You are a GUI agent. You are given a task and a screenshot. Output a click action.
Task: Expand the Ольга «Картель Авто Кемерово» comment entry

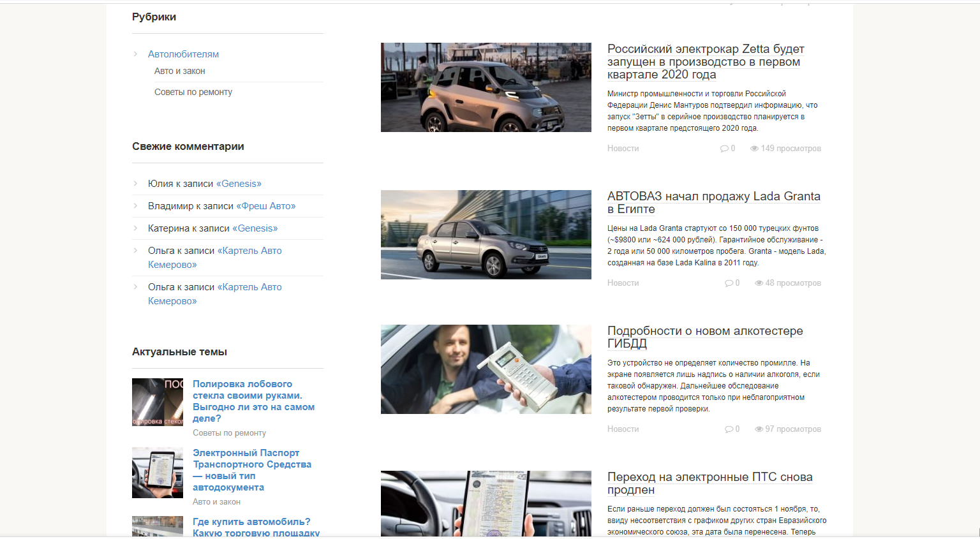(x=135, y=251)
